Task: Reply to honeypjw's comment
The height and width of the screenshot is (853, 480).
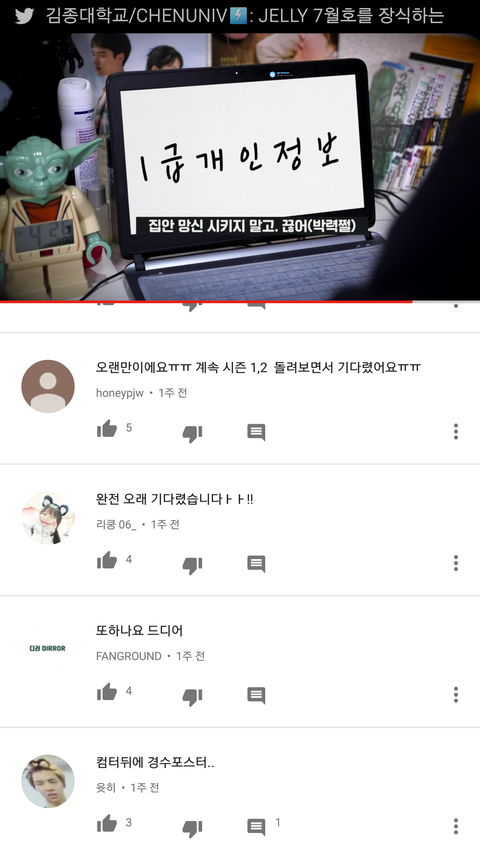Action: (x=256, y=432)
